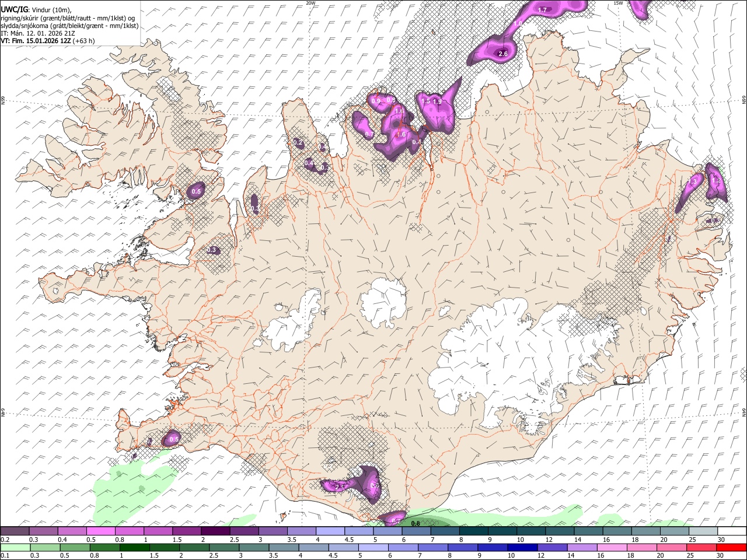Click the '1.9' snowfall value in the north
The image size is (747, 560).
pos(438,101)
